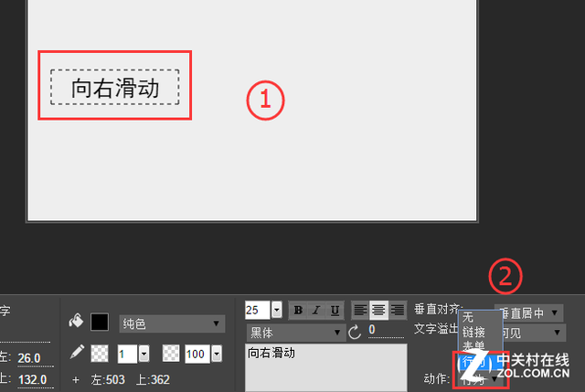Open the 黑体 font dropdown

point(294,333)
